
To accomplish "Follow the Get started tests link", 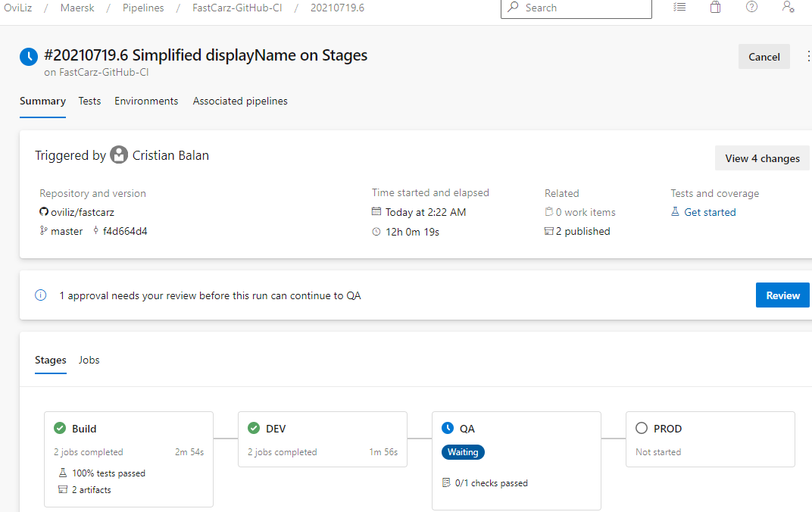I will [x=710, y=212].
